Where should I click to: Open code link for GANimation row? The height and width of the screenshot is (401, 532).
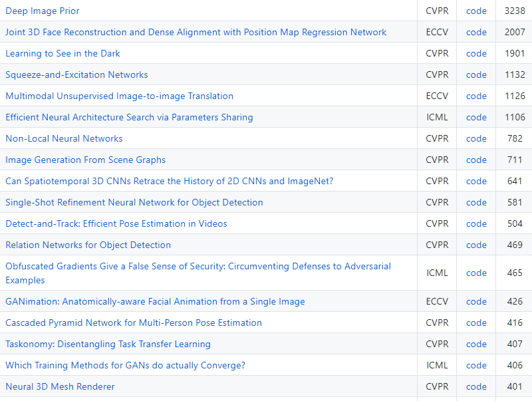coord(476,301)
